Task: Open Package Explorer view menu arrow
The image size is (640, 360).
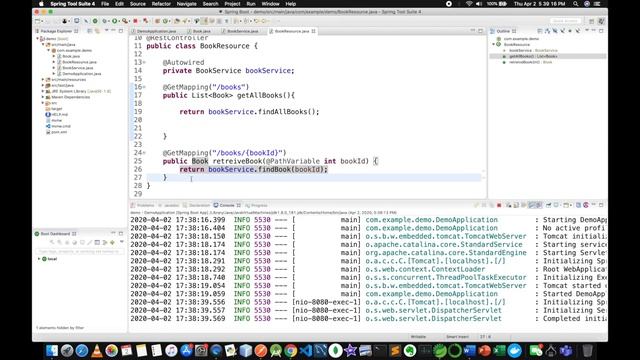Action: point(107,31)
